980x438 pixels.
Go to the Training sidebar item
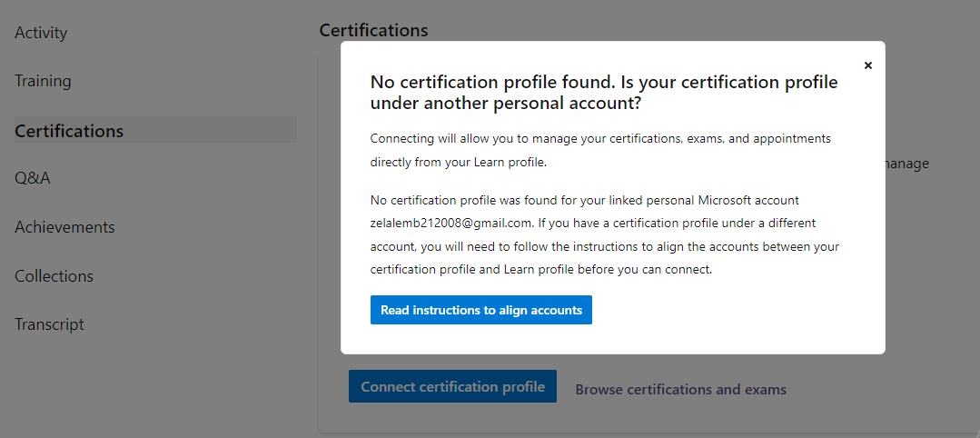point(43,81)
